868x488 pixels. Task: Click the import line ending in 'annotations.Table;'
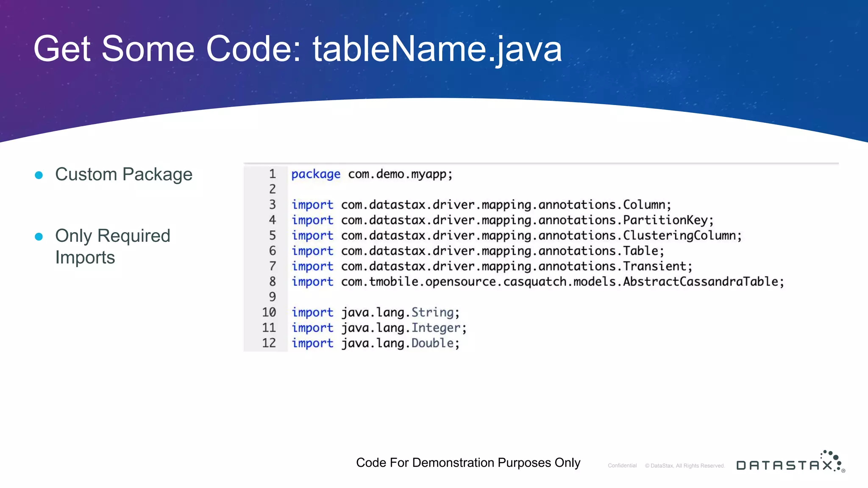(478, 251)
